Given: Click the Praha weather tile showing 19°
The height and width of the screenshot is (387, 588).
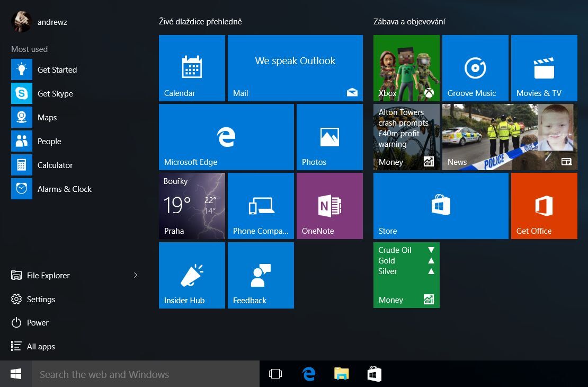Looking at the screenshot, I should tap(192, 206).
